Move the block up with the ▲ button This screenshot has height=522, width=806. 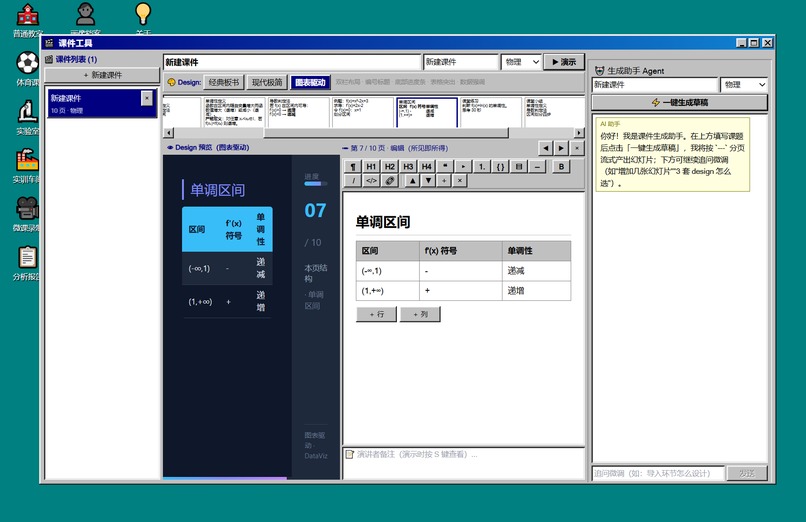(x=412, y=180)
